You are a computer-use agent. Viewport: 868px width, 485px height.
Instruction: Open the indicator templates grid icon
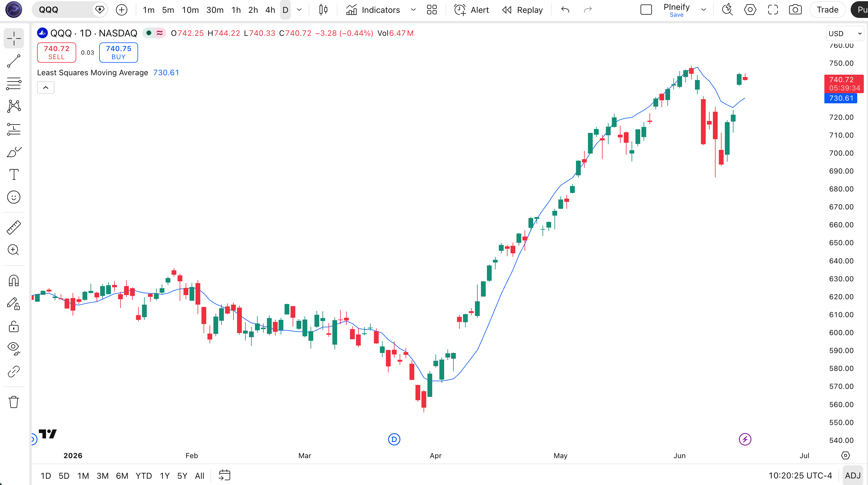tap(432, 10)
